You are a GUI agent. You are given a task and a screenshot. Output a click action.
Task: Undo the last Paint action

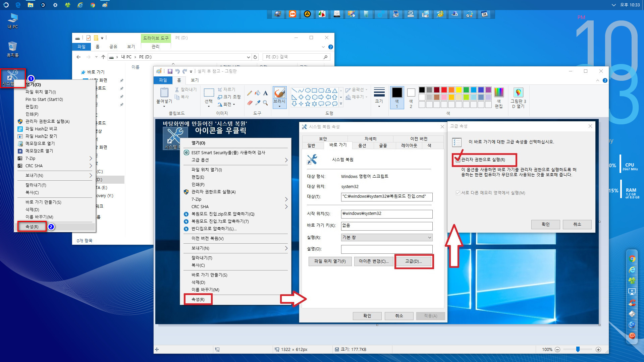[177, 71]
